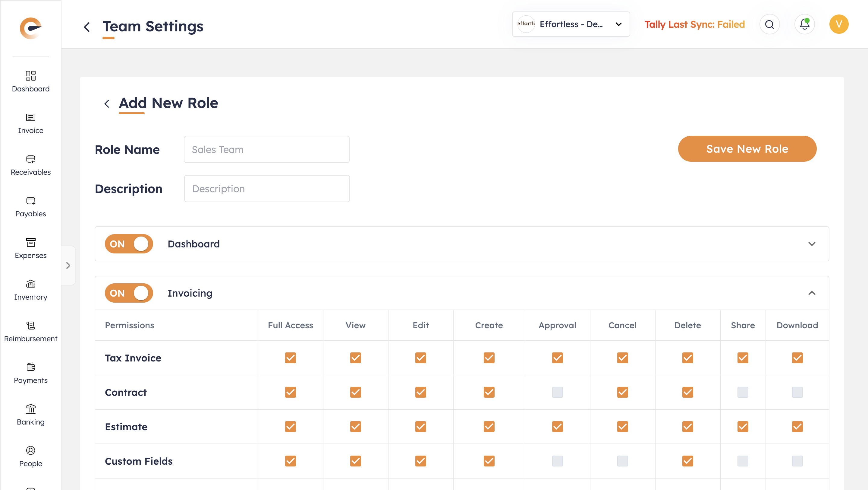Click the user avatar V icon
868x490 pixels.
839,24
